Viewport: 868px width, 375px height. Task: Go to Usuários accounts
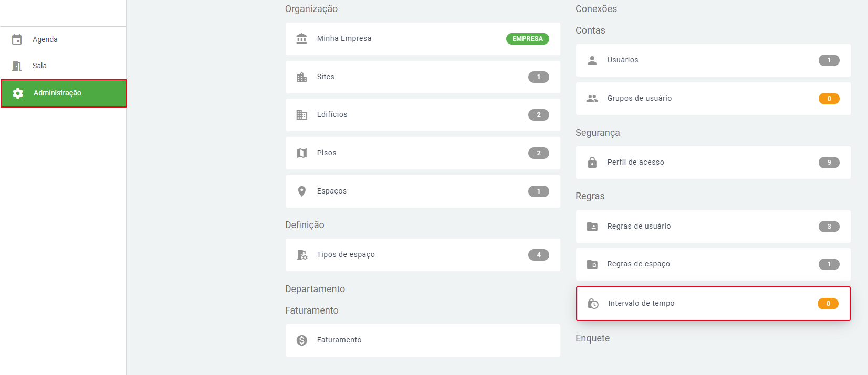[713, 60]
